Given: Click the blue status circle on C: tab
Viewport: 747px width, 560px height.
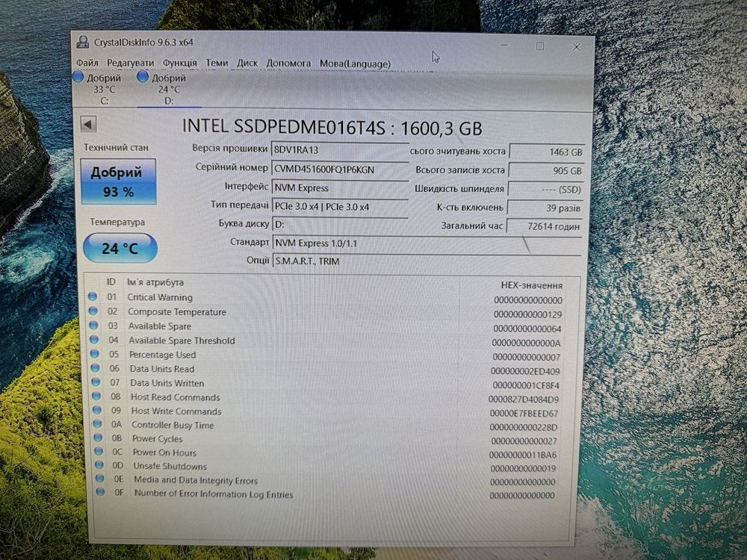Looking at the screenshot, I should click(78, 76).
